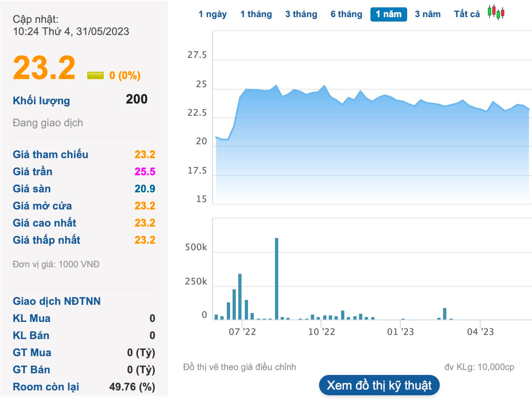This screenshot has height=401, width=532.
Task: Select the 'Tất cả' time range tab
Action: click(x=467, y=14)
